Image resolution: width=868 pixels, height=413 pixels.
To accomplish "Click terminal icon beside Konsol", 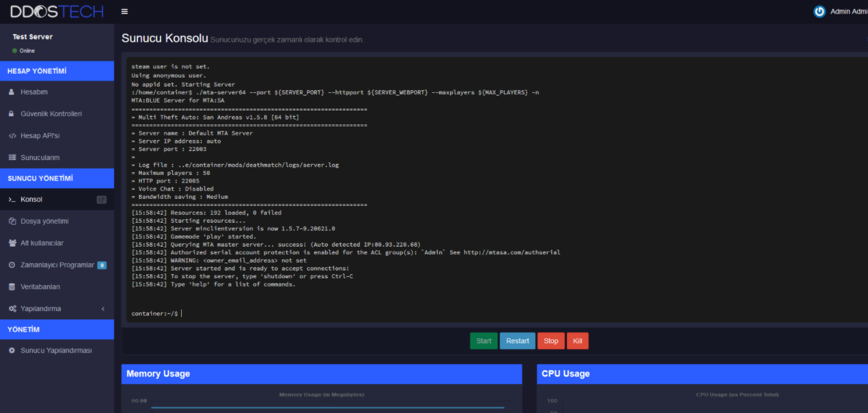I will [12, 200].
